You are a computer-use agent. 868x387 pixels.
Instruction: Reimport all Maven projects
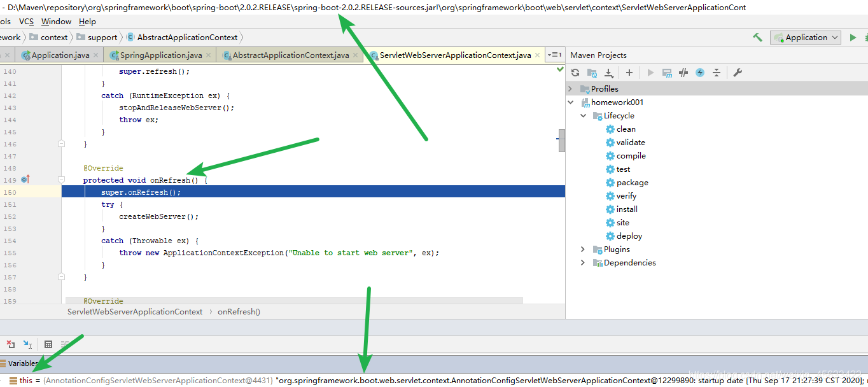575,73
